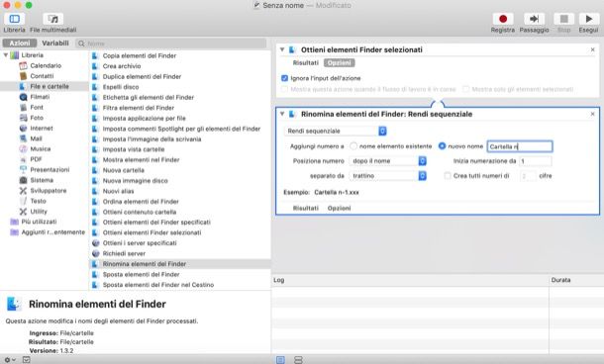Enable Crea tutti numeri di checkbox
The height and width of the screenshot is (364, 604).
[x=448, y=176]
